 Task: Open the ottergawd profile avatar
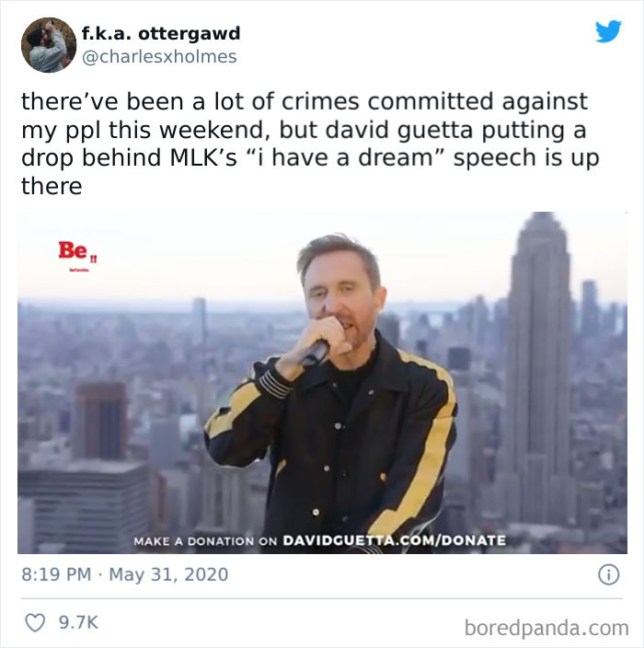click(49, 44)
